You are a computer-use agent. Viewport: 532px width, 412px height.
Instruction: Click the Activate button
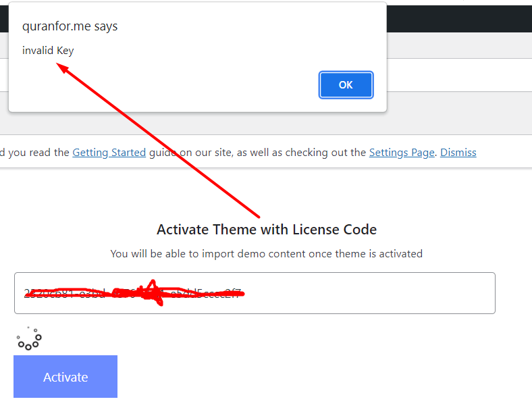point(65,376)
